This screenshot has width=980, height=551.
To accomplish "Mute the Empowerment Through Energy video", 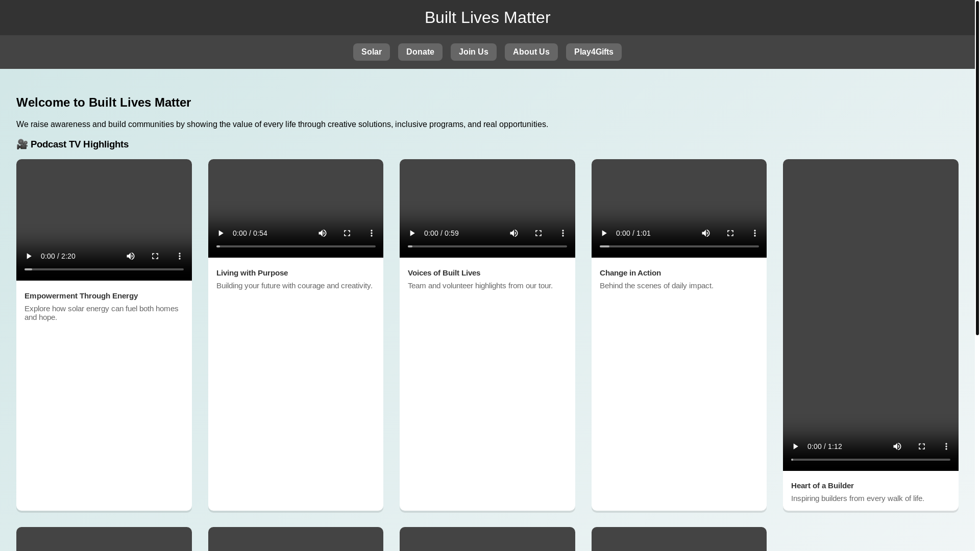I will [x=131, y=256].
